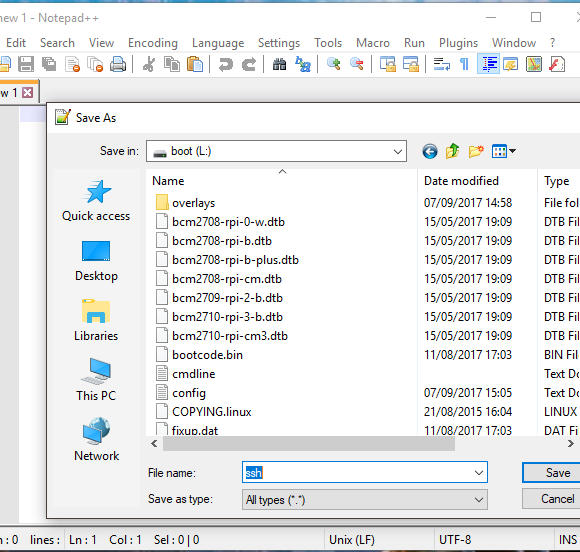Image resolution: width=580 pixels, height=552 pixels.
Task: Click the Save file toolbar icon
Action: (x=26, y=64)
